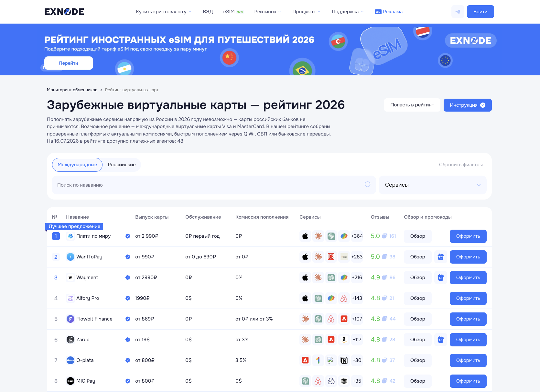Click Сбросить фильтры link
The height and width of the screenshot is (392, 540).
pyautogui.click(x=461, y=165)
